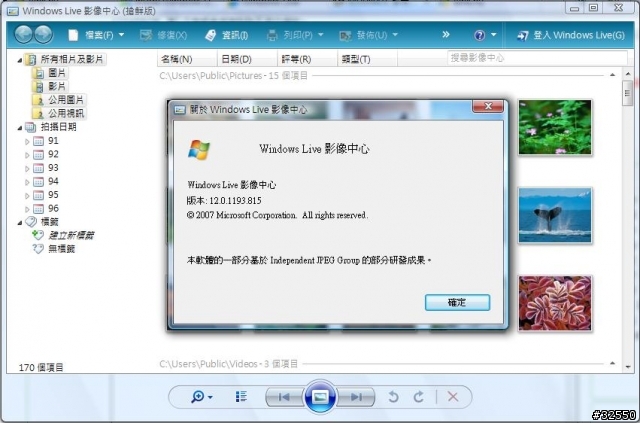Expand the 94 year node arrow
640x423 pixels.
point(27,182)
